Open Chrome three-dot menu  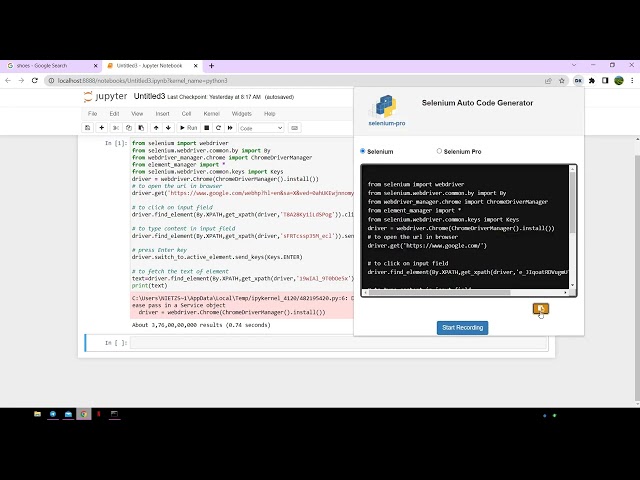[x=632, y=81]
